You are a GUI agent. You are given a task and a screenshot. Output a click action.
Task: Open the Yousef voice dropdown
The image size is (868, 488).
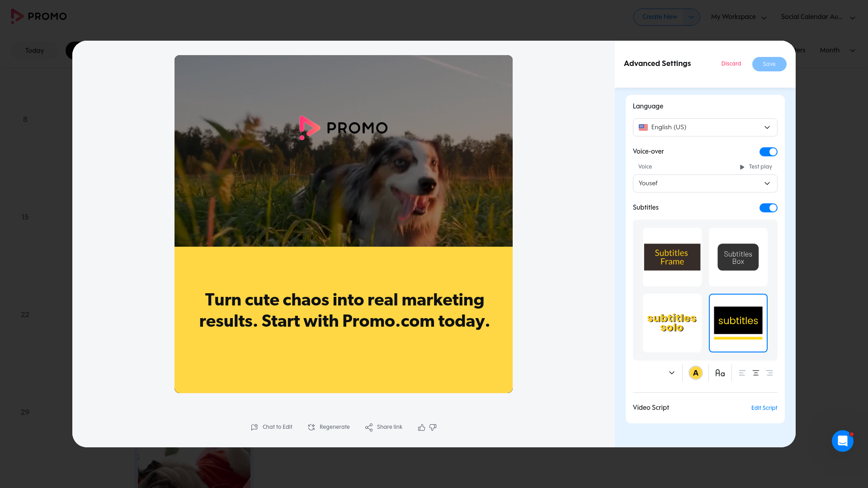pos(705,183)
